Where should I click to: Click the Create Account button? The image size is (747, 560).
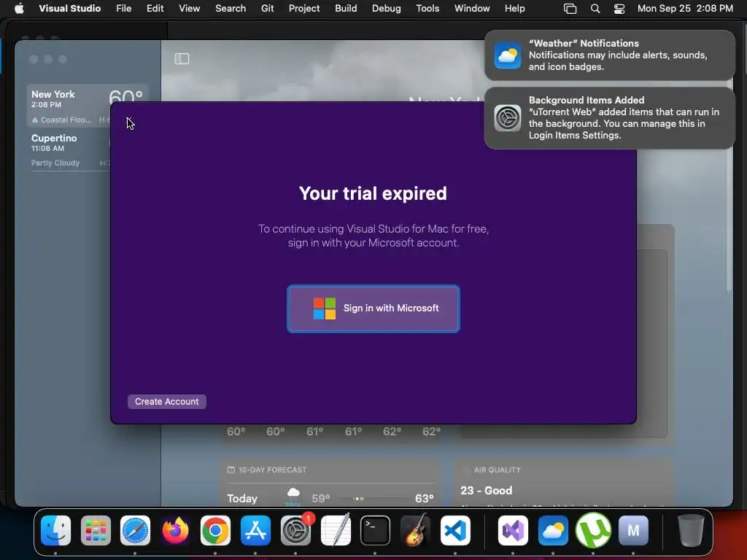(167, 402)
